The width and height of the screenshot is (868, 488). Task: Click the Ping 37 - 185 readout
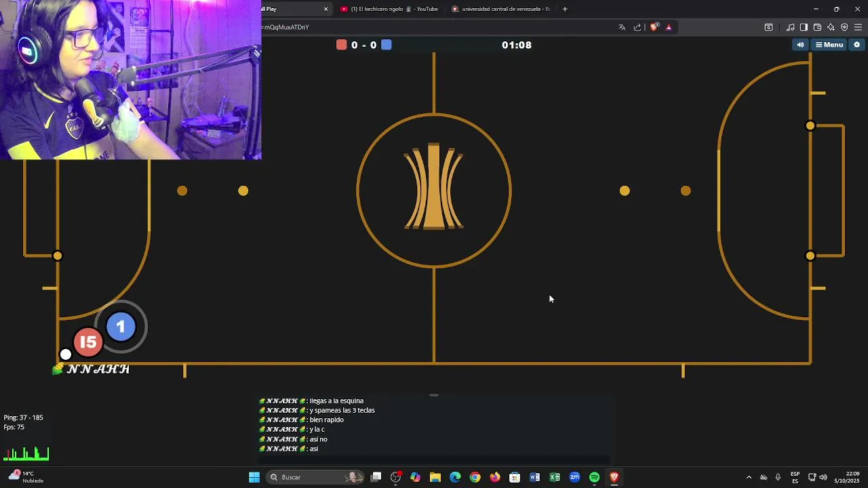pyautogui.click(x=23, y=418)
